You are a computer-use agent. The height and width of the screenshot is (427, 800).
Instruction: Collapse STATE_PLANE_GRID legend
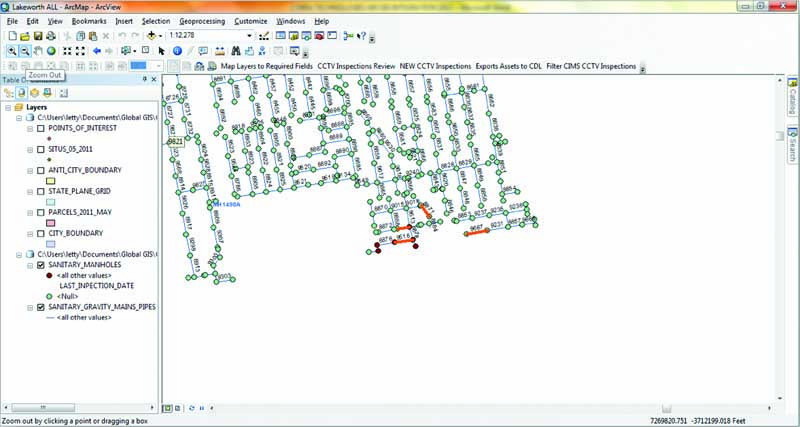(x=30, y=191)
